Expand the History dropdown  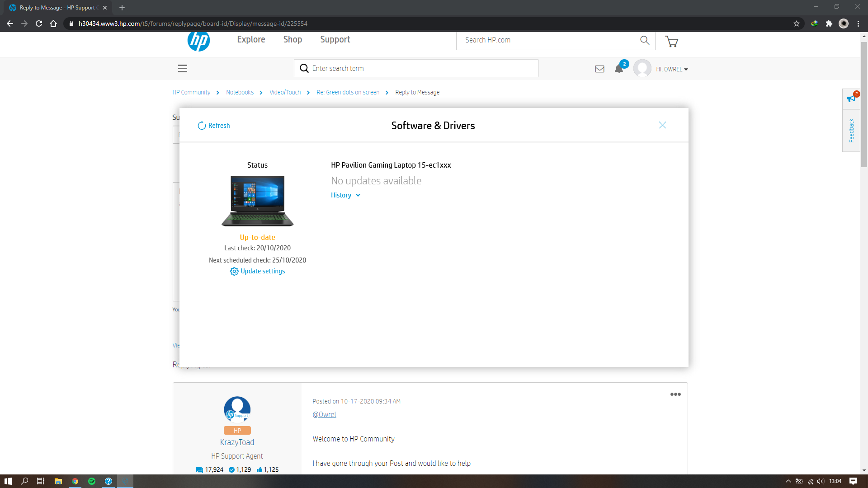tap(345, 195)
